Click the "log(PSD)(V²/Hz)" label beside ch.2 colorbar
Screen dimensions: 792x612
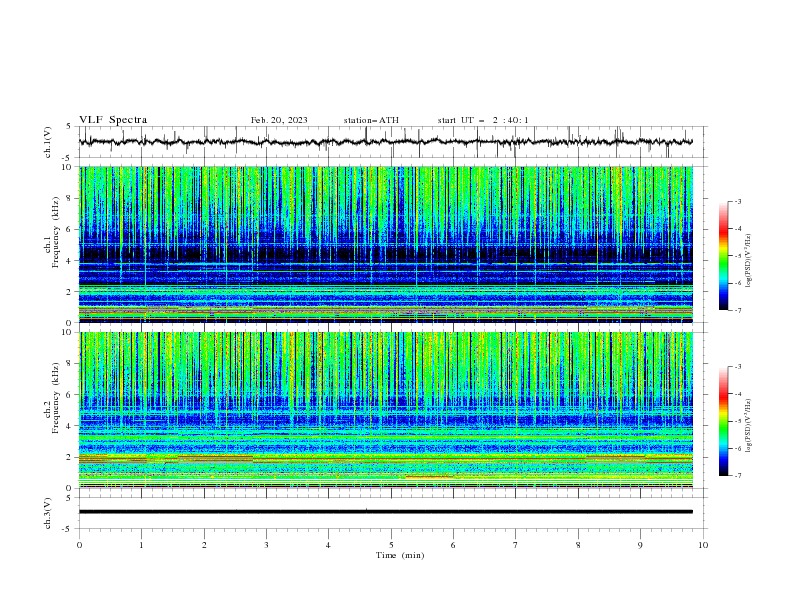click(748, 425)
